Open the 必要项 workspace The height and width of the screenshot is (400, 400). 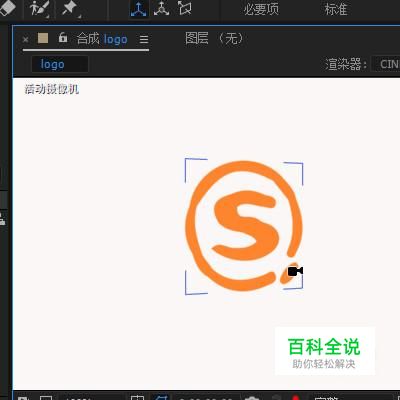point(261,9)
